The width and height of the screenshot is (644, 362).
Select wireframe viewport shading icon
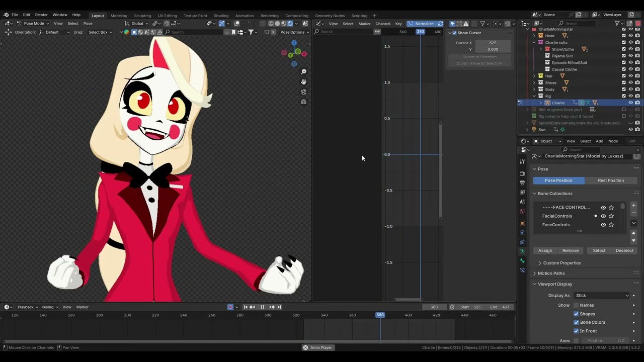[271, 24]
